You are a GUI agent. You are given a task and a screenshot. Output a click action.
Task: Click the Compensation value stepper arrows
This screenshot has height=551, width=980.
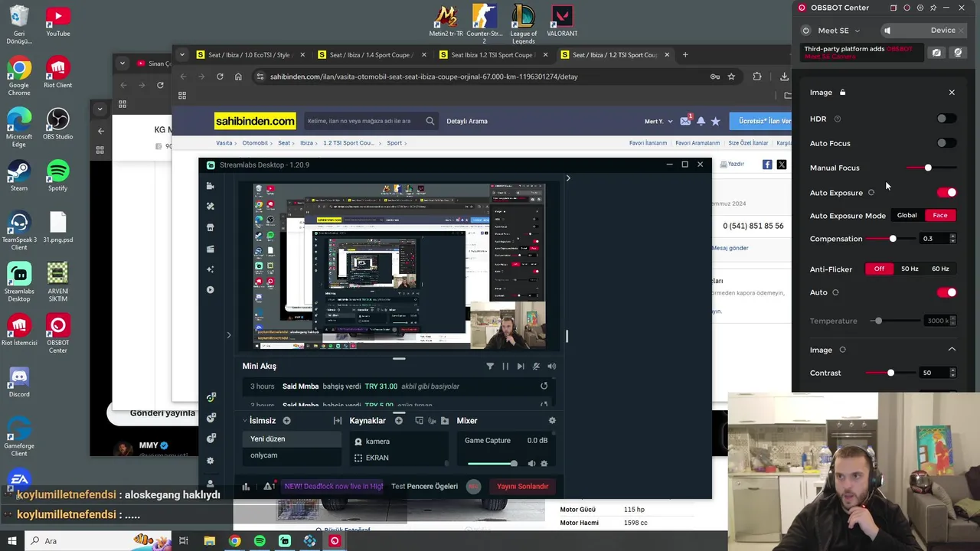(x=952, y=239)
